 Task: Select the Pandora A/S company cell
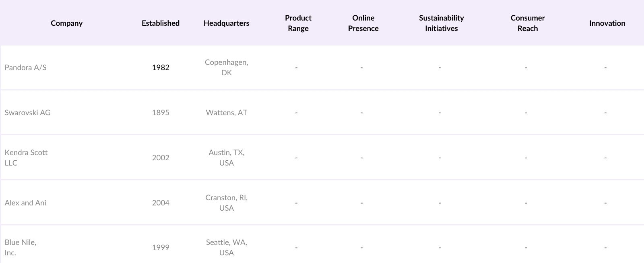[x=26, y=68]
